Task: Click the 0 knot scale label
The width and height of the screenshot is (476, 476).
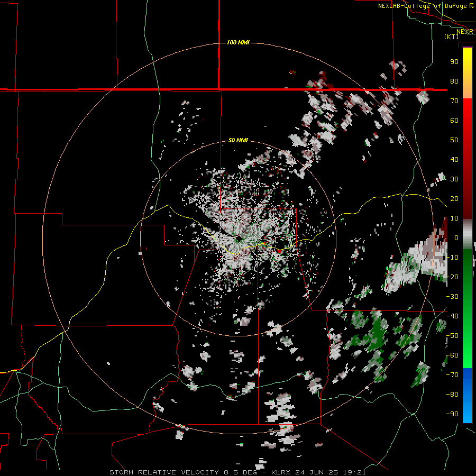Action: tap(456, 237)
